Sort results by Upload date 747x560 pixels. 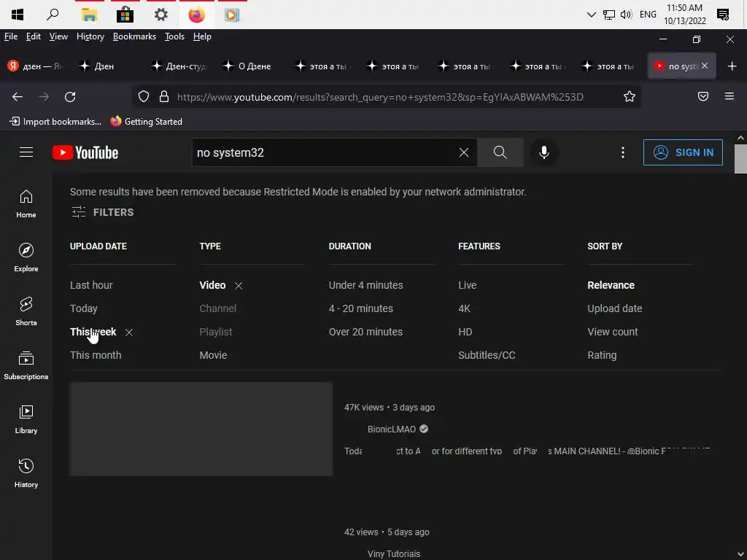point(614,308)
